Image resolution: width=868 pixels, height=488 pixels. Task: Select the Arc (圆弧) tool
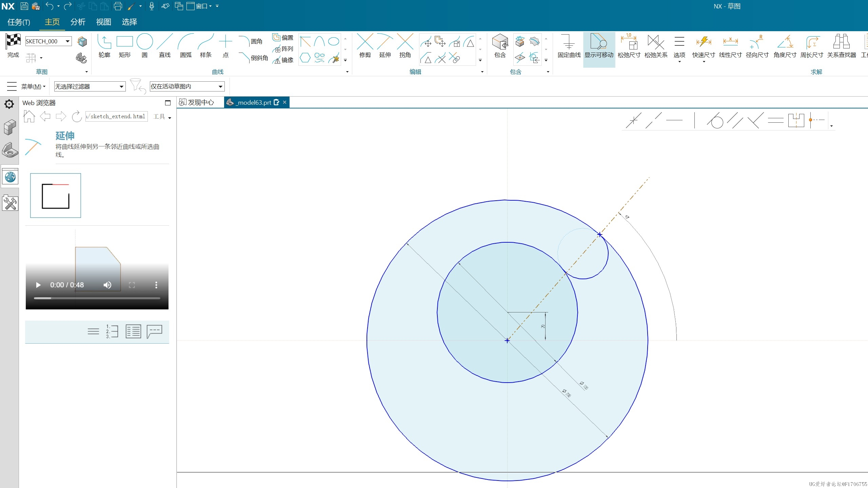185,46
